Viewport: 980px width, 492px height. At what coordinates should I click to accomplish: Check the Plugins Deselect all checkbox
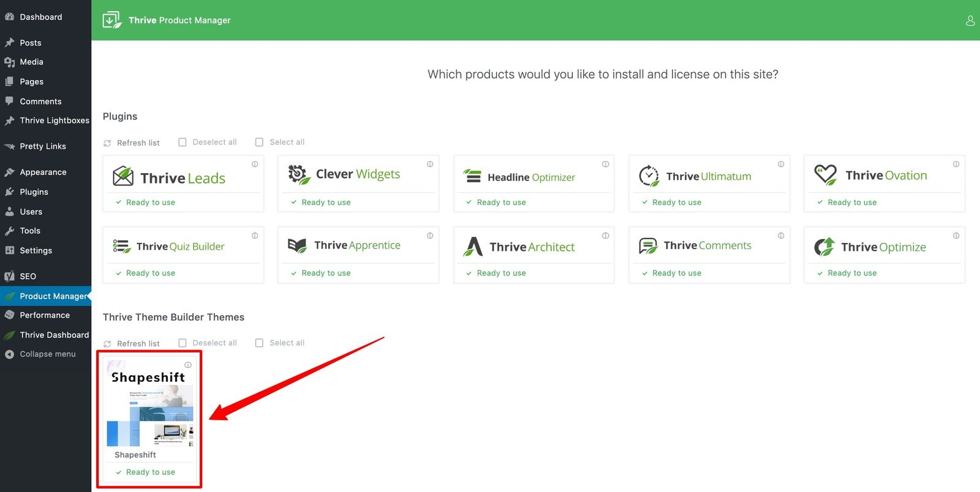(x=183, y=142)
